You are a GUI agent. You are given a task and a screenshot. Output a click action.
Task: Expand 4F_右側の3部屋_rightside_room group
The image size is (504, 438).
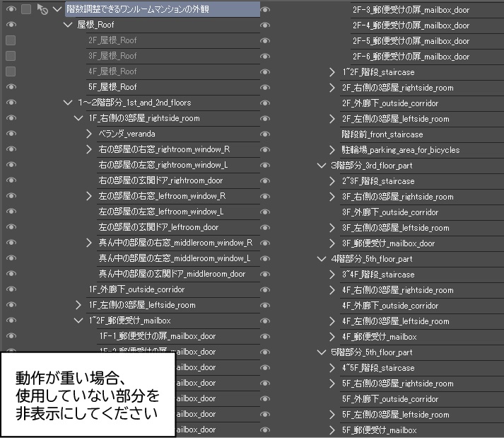click(x=332, y=290)
